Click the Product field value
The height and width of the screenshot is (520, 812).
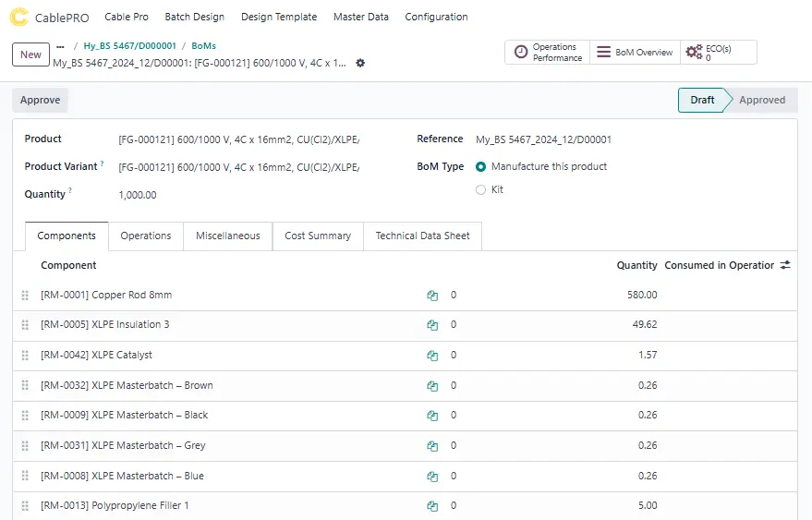[x=239, y=139]
